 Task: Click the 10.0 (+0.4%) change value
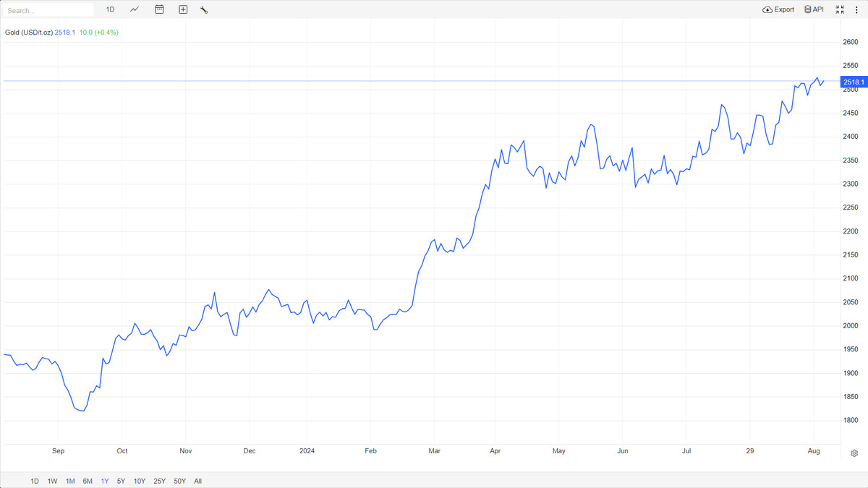click(x=99, y=33)
